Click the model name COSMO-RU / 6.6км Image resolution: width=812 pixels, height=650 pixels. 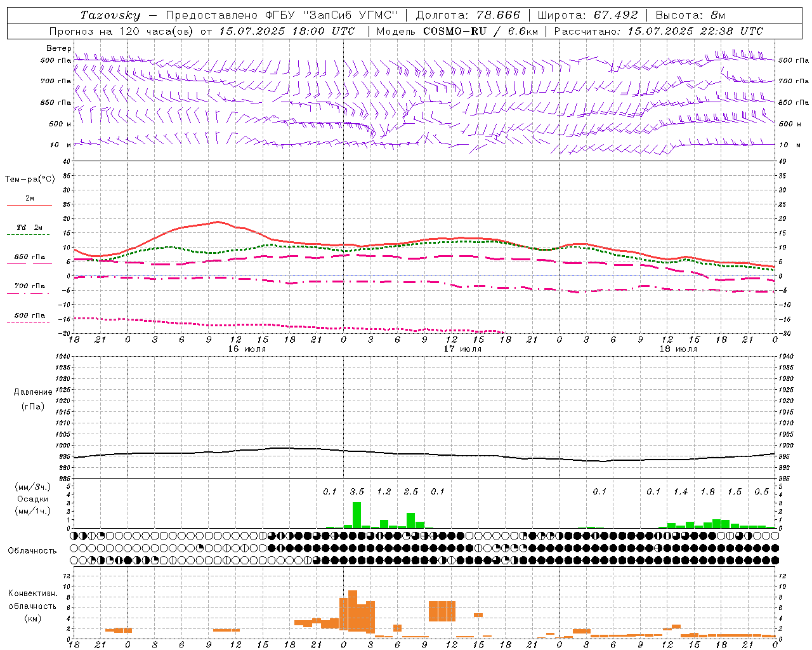click(480, 31)
